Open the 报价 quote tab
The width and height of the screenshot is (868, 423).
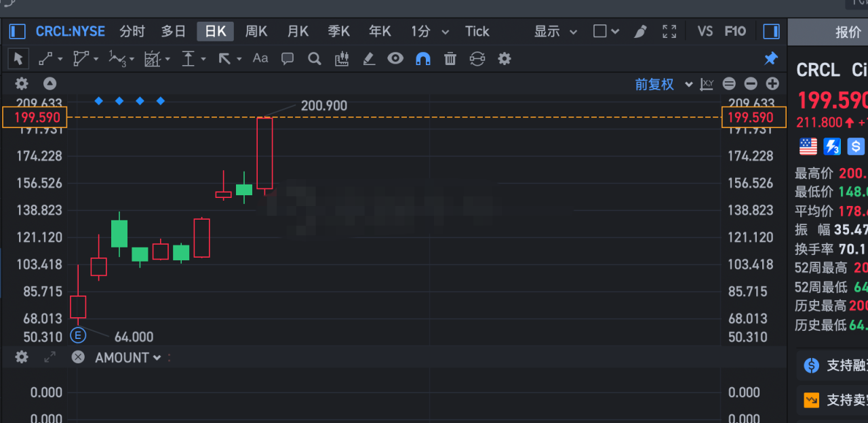[x=848, y=33]
